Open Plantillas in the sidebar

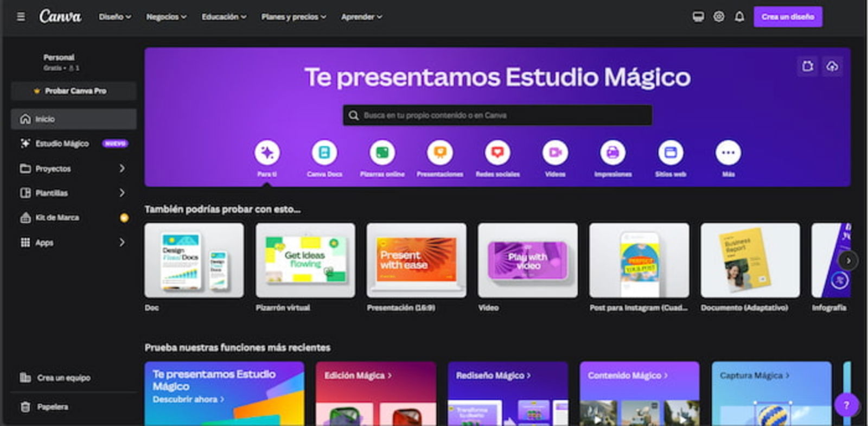(74, 193)
